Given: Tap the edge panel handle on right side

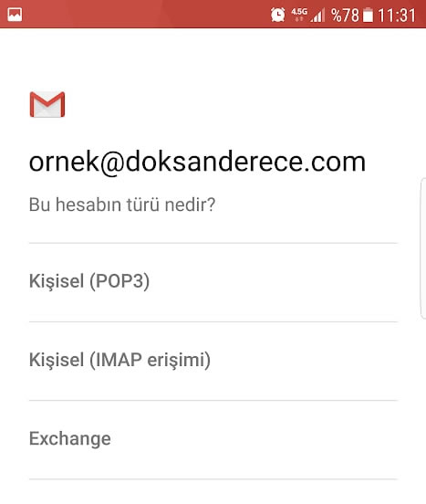Looking at the screenshot, I should point(423,248).
